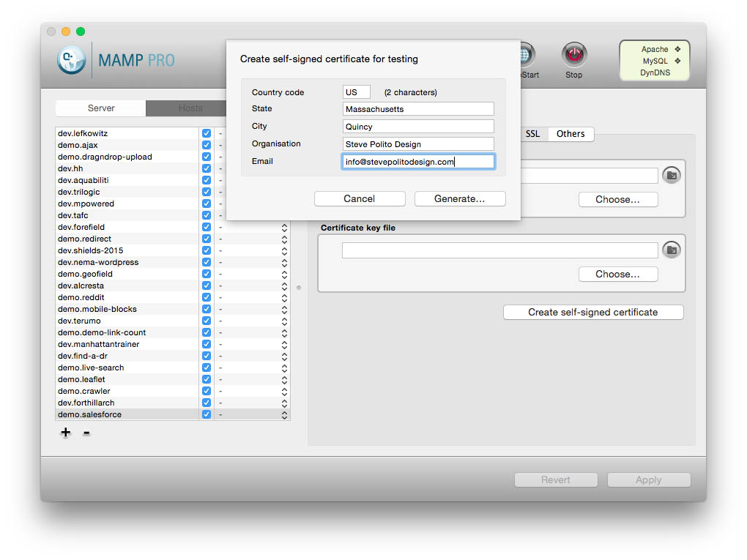Toggle the demo.leaflet host checkbox
747x560 pixels.
207,379
